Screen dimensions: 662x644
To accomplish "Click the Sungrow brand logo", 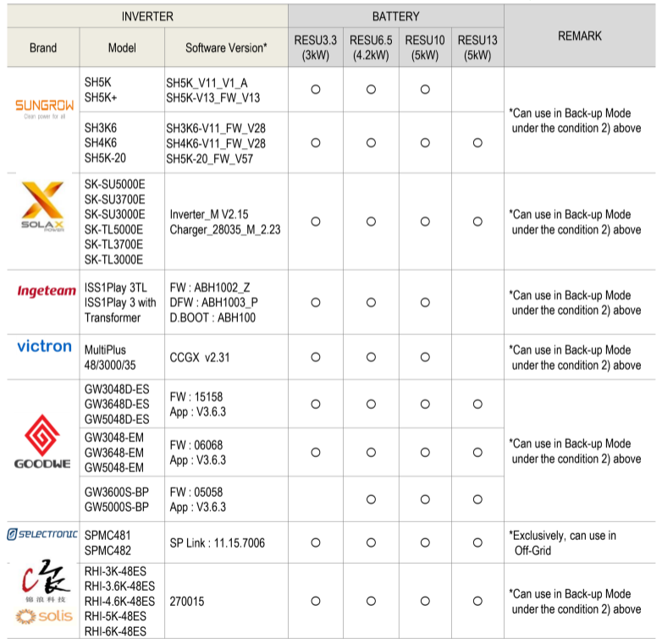I will [x=44, y=109].
